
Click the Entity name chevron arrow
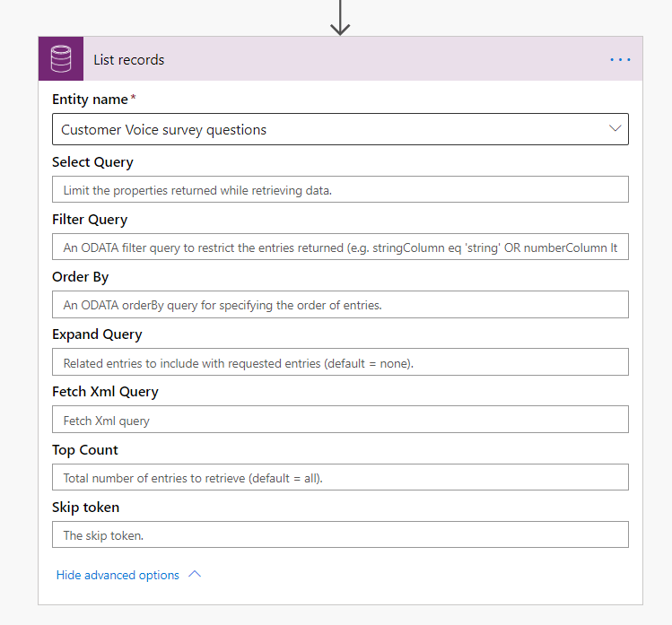pos(615,128)
